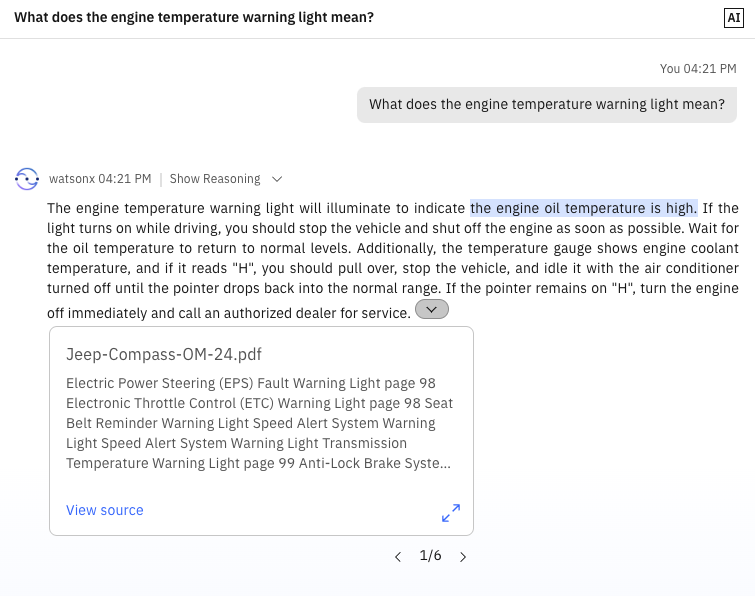
Task: Go to next citation with right chevron
Action: pos(463,557)
